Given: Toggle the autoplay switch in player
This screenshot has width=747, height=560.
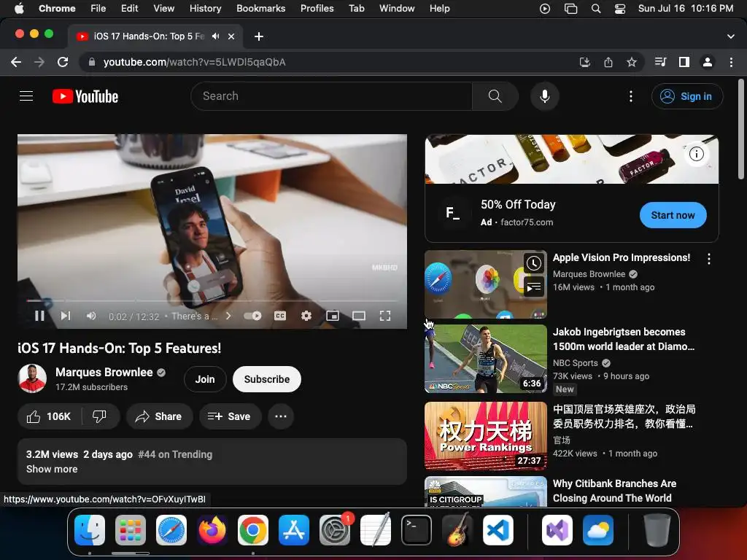Looking at the screenshot, I should click(x=252, y=316).
